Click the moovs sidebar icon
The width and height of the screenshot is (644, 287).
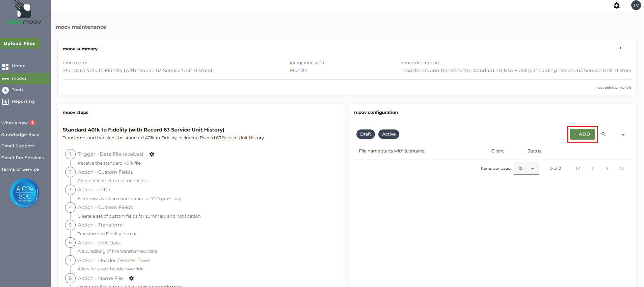point(5,79)
